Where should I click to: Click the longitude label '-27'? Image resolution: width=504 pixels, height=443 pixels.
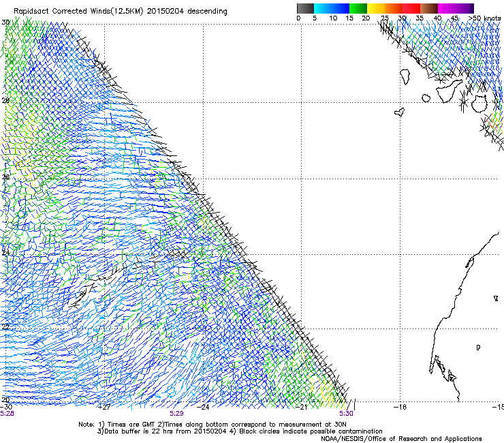[x=105, y=407]
